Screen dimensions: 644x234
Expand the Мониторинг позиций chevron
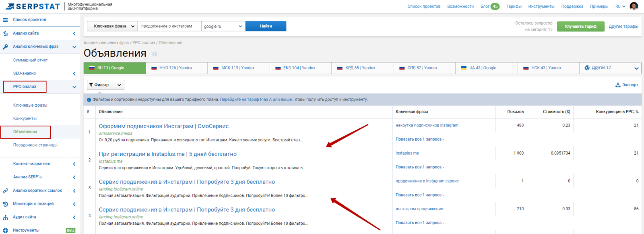[x=74, y=204]
